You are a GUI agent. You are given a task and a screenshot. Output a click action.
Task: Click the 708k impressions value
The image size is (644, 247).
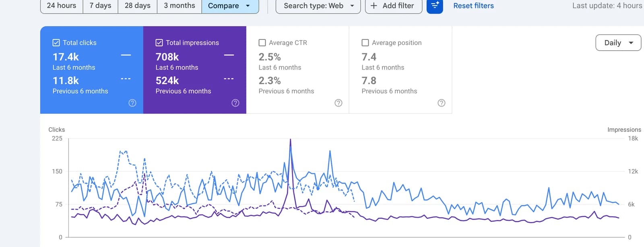click(x=167, y=57)
